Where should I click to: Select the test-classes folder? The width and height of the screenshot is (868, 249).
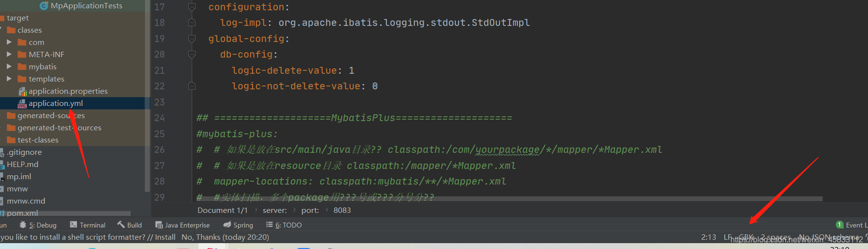point(38,140)
